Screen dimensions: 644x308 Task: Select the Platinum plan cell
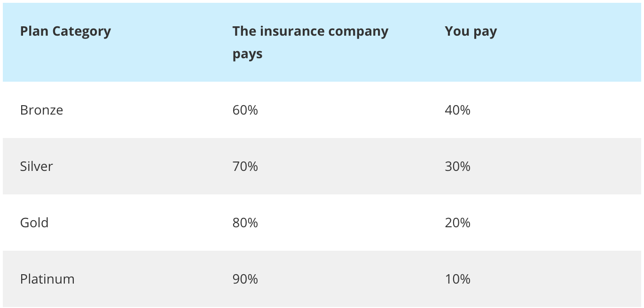pyautogui.click(x=47, y=279)
